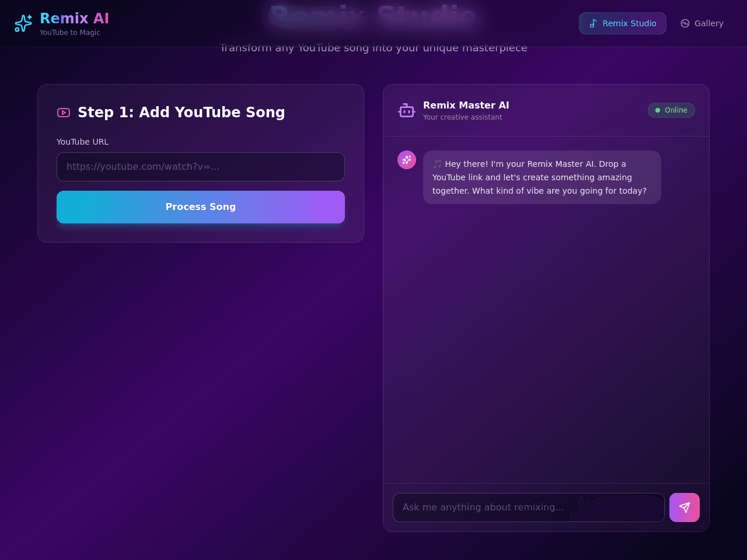Viewport: 747px width, 560px height.
Task: Click the music note icon in Remix Studio
Action: coord(593,23)
